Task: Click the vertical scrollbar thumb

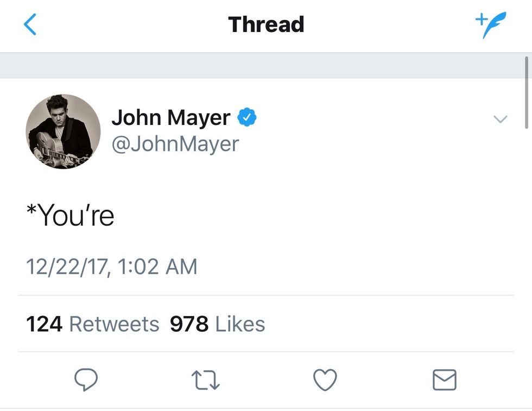Action: (x=527, y=92)
